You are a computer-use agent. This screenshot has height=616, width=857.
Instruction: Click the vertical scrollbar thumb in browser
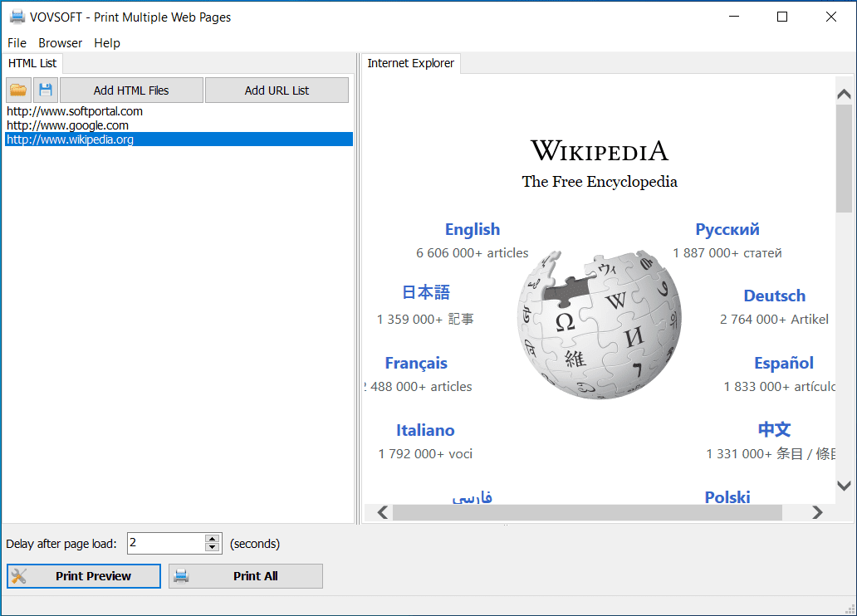[844, 159]
